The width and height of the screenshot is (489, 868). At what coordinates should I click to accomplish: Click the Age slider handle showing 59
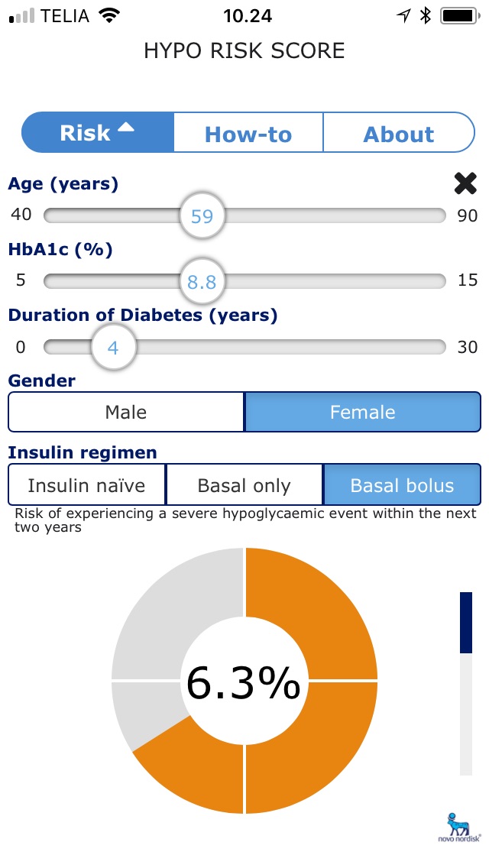[x=202, y=215]
